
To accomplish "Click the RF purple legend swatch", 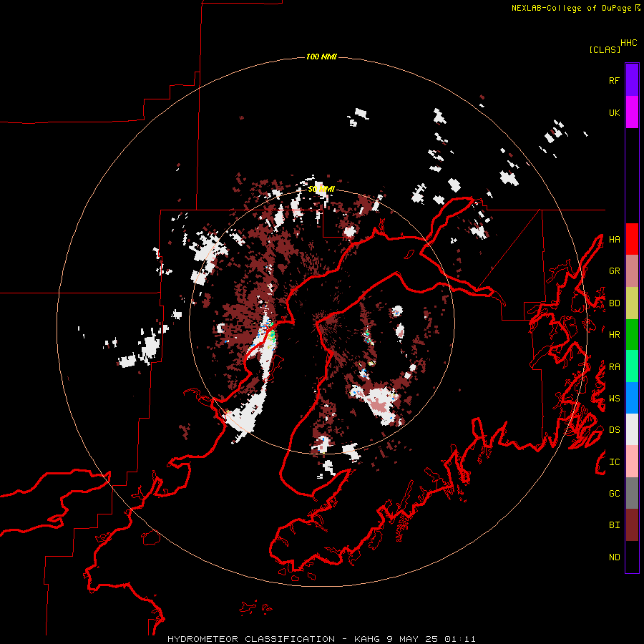I will pyautogui.click(x=632, y=80).
